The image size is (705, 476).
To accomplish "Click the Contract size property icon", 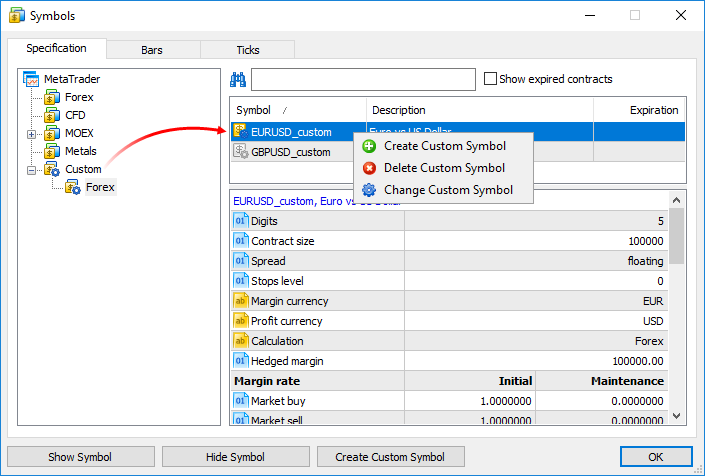I will pos(241,241).
